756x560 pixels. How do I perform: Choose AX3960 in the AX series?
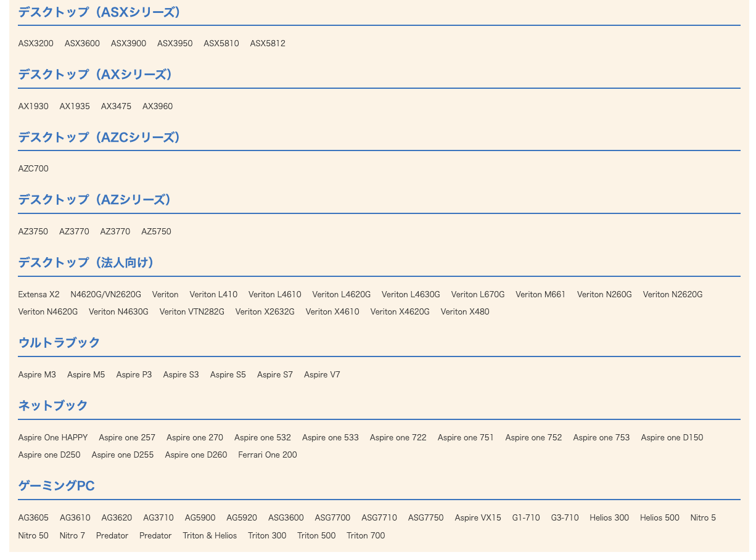click(157, 106)
